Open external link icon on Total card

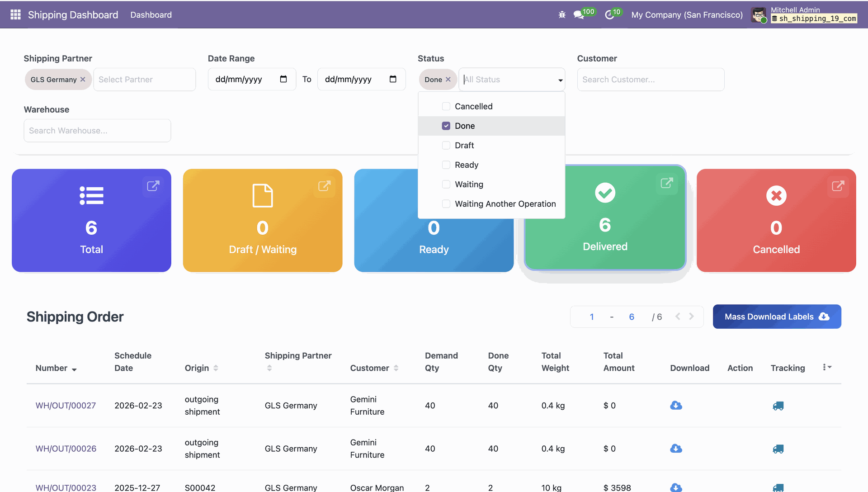pos(153,186)
